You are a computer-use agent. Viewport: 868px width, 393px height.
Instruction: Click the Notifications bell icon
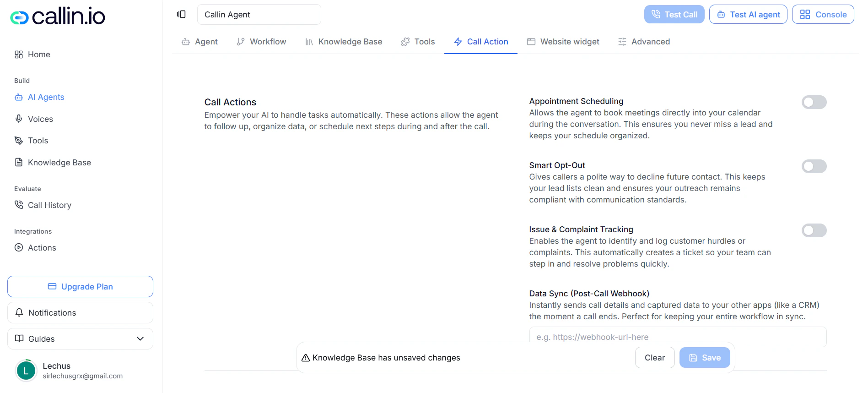coord(19,312)
